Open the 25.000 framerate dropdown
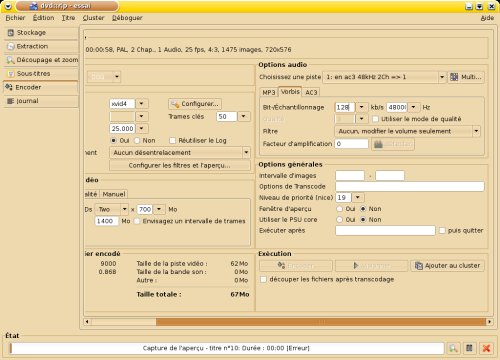This screenshot has height=360, width=500. pyautogui.click(x=141, y=129)
